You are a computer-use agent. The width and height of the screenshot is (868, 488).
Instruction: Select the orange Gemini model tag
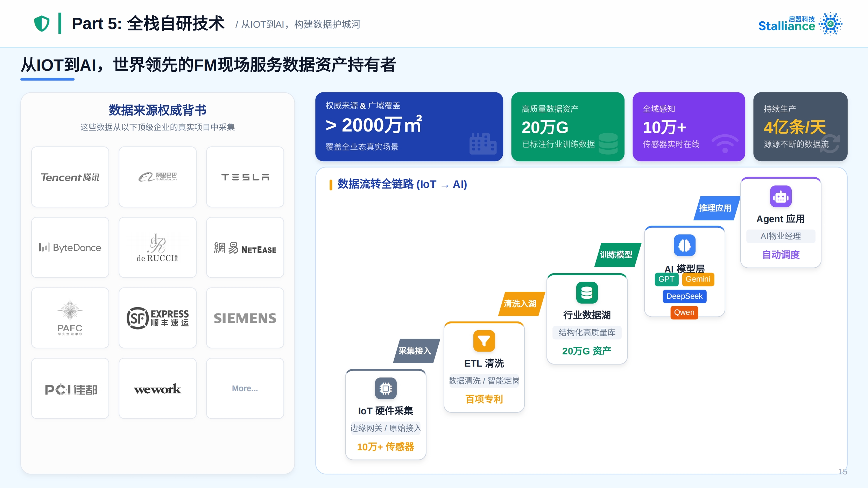(698, 279)
